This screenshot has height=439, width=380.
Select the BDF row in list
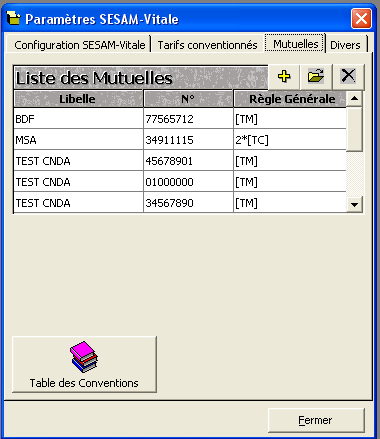click(x=180, y=119)
